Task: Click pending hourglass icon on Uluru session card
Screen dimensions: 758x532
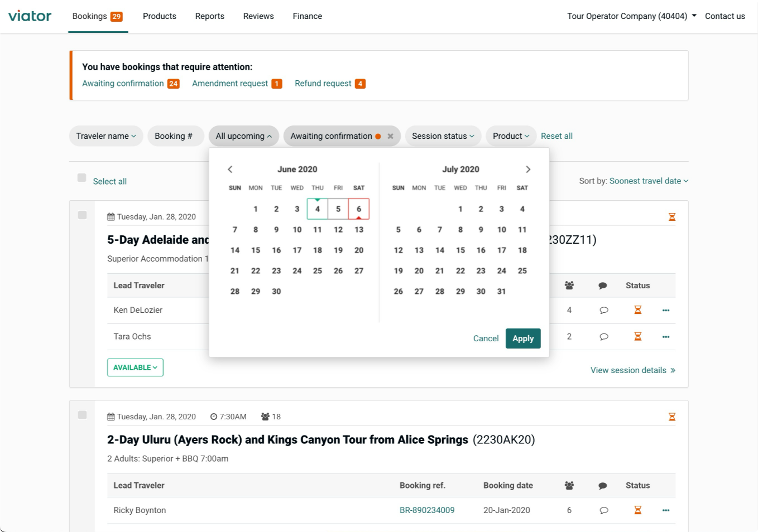Action: [x=672, y=417]
